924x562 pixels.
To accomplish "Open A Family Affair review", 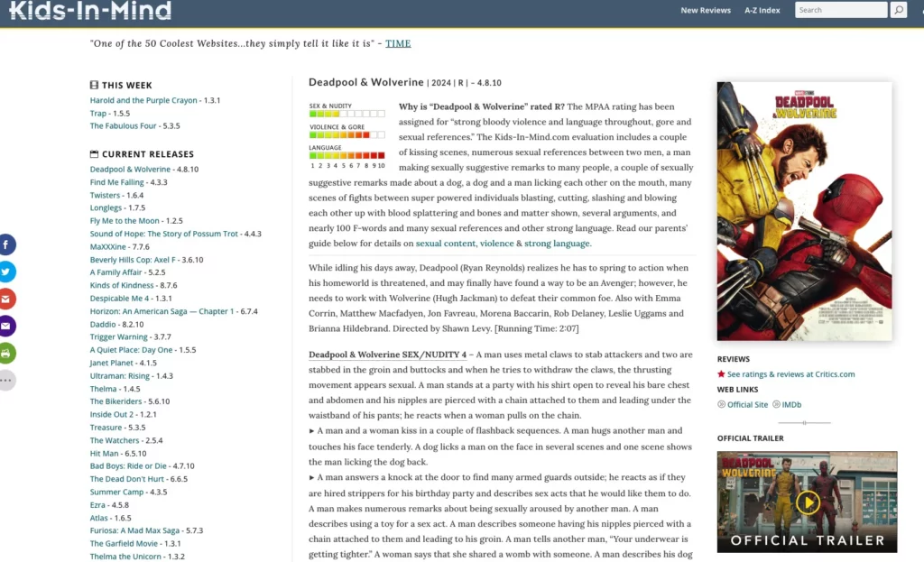I will [115, 272].
